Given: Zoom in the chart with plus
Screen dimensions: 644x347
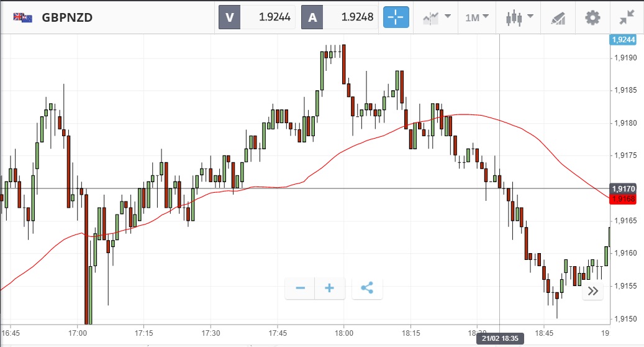Looking at the screenshot, I should coord(330,289).
